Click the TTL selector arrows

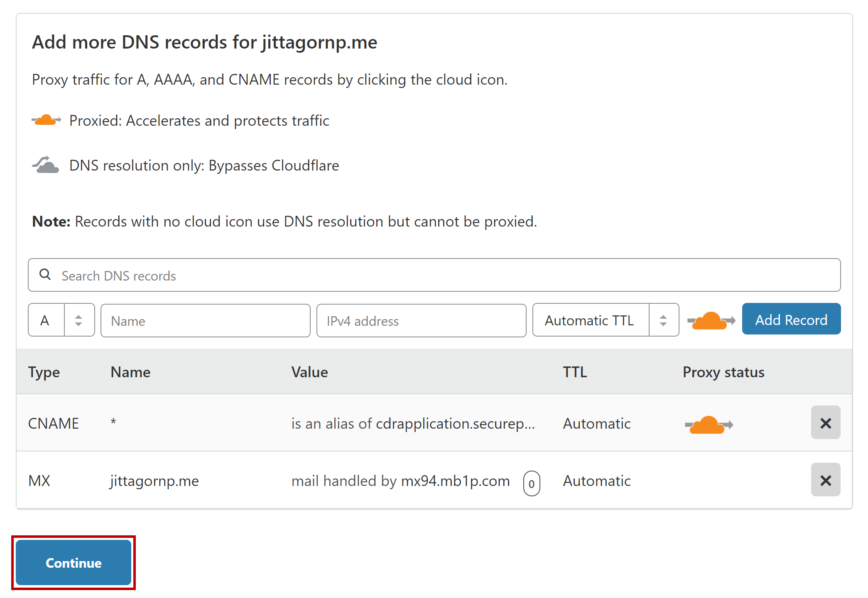[x=663, y=320]
